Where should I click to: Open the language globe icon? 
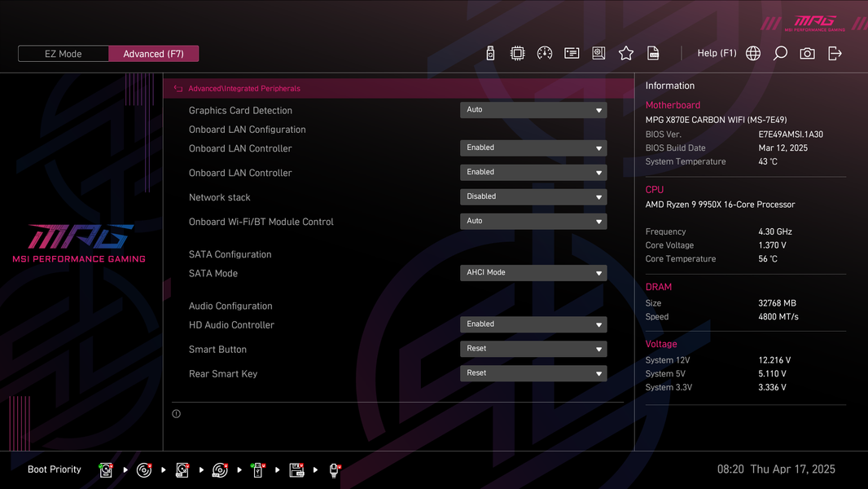click(x=753, y=53)
